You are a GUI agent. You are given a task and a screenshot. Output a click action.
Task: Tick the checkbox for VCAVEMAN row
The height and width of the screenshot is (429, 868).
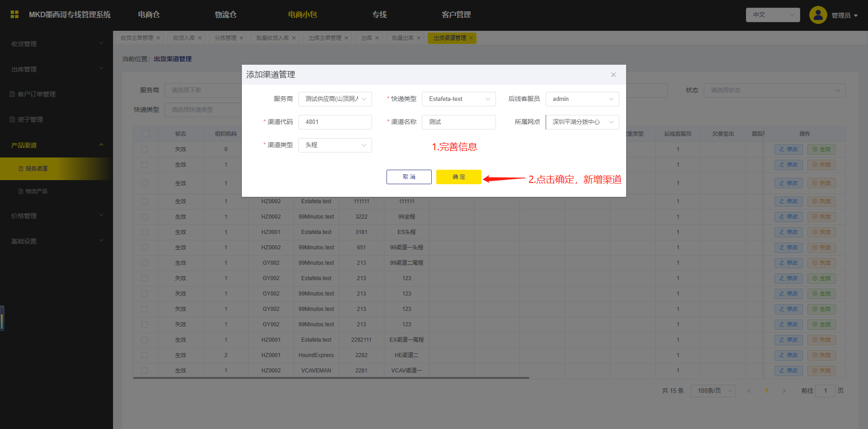pyautogui.click(x=145, y=371)
